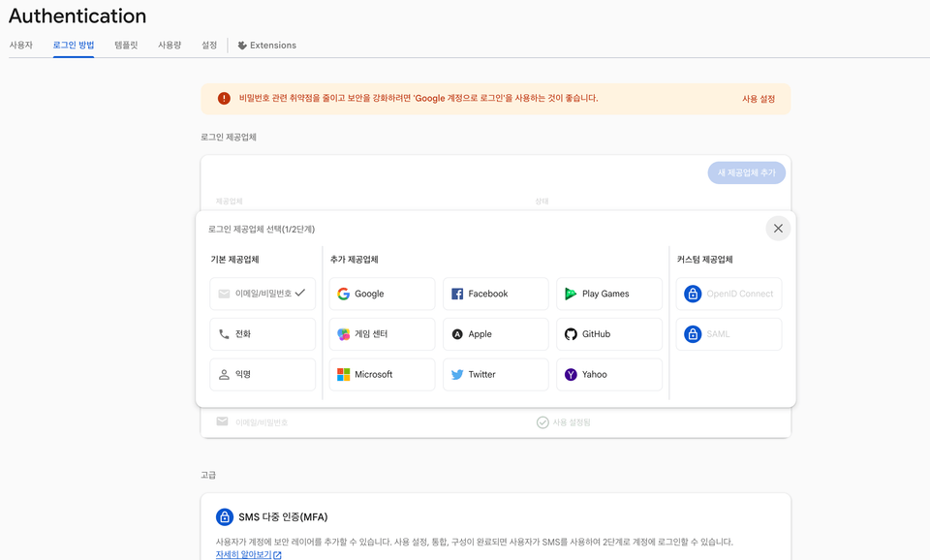The width and height of the screenshot is (930, 560).
Task: Click the 사용 설정됨 status text
Action: [x=572, y=422]
